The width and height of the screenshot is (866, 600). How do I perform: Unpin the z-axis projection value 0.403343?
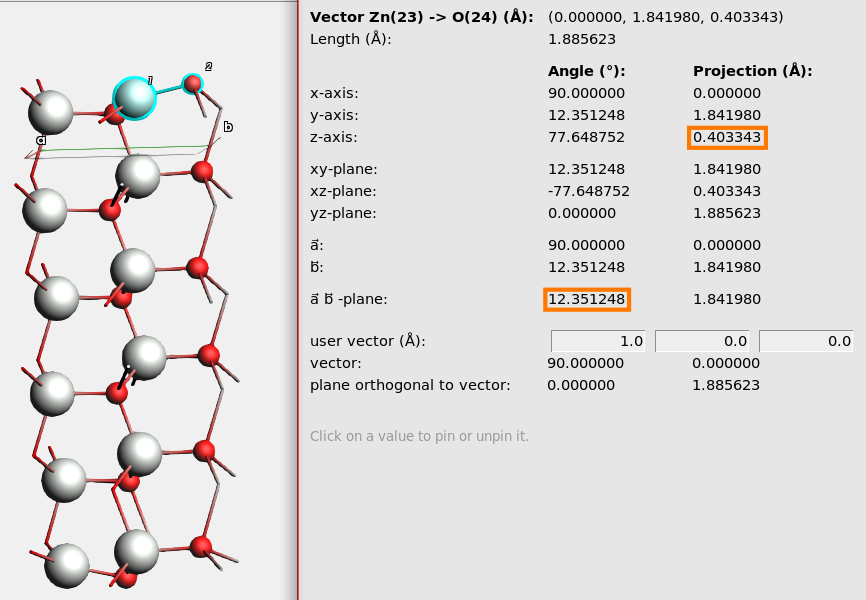pos(727,137)
